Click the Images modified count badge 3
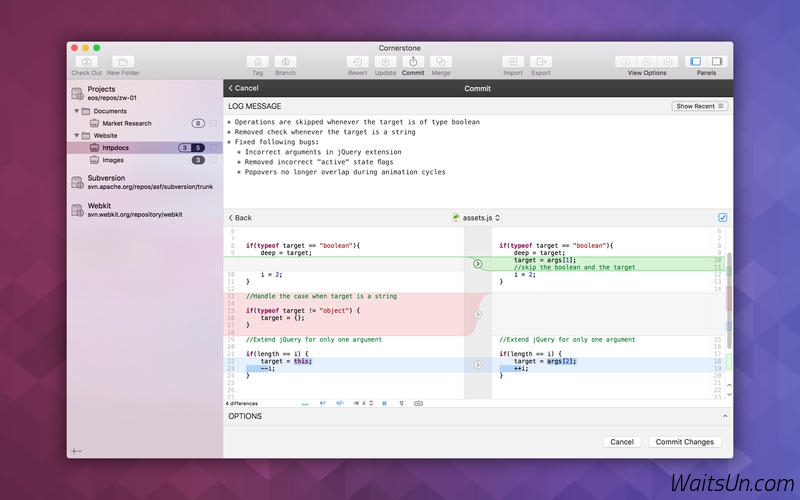 [198, 160]
